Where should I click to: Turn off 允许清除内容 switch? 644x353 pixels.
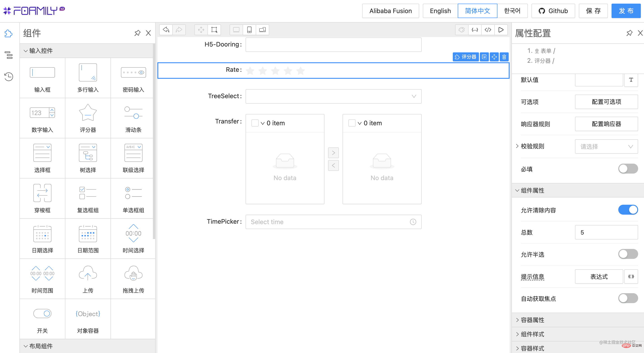628,210
